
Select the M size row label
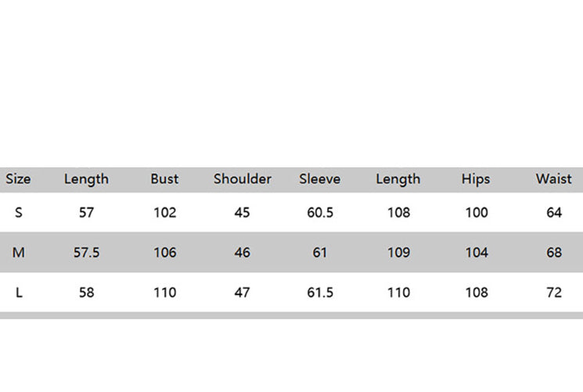click(x=18, y=253)
